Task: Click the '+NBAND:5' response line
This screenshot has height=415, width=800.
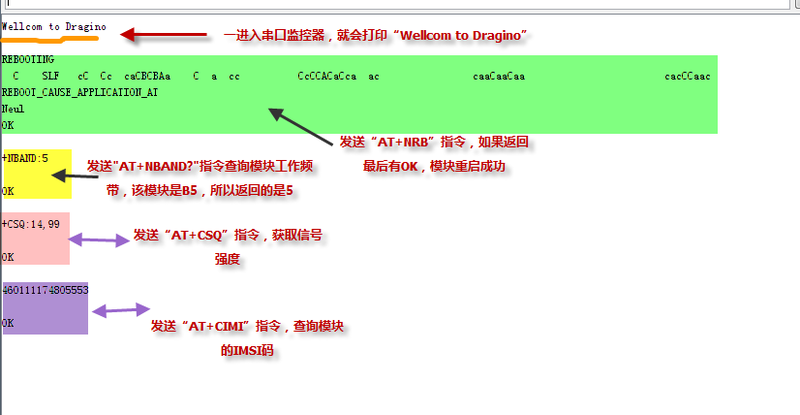Action: (25, 158)
